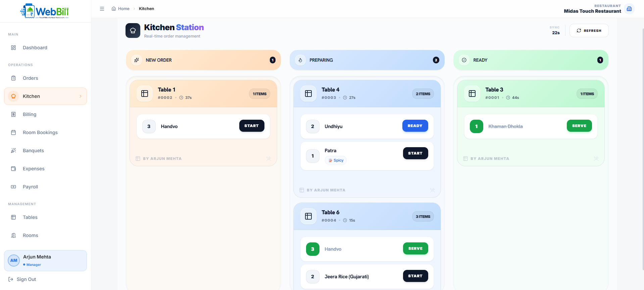Click the Table 4 grid icon

tap(308, 94)
